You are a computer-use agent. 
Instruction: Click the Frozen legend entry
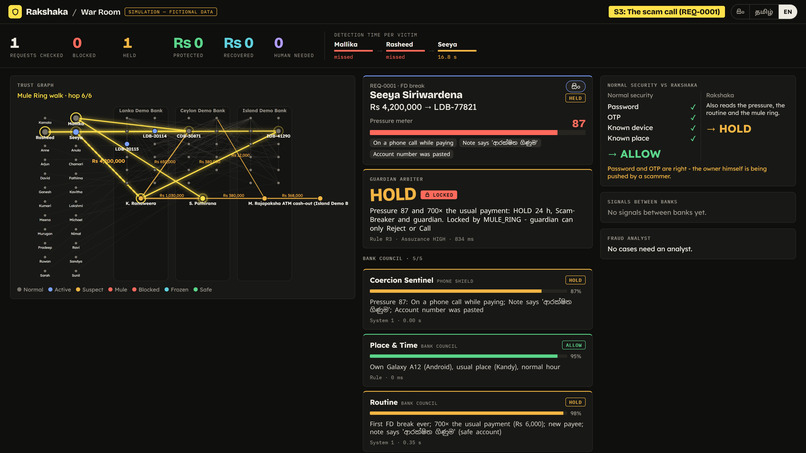(x=177, y=289)
